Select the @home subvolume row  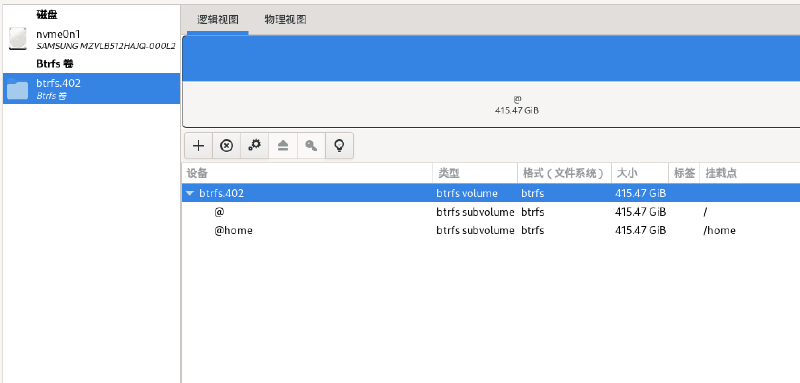(491, 230)
